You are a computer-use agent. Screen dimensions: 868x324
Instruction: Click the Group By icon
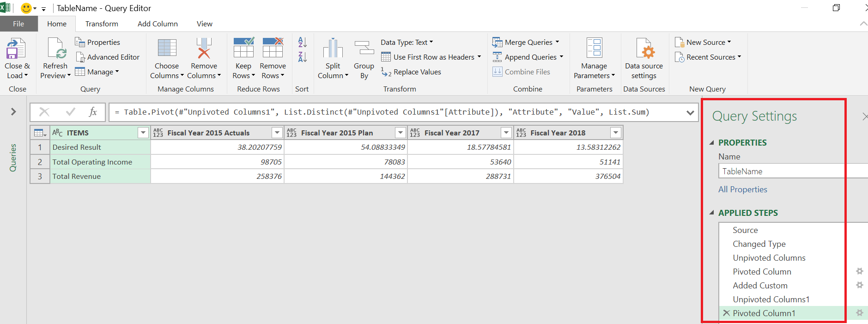click(364, 49)
